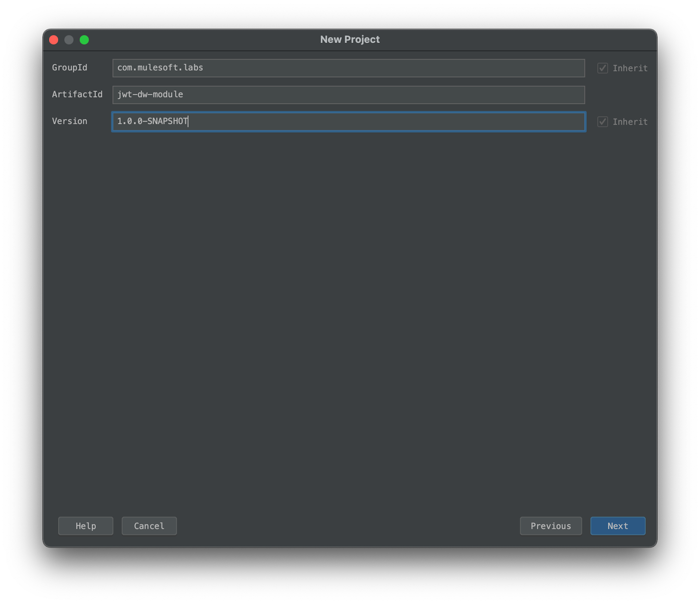Screen dimensions: 700x604
Task: Click the jwt-dw-module text
Action: point(150,94)
